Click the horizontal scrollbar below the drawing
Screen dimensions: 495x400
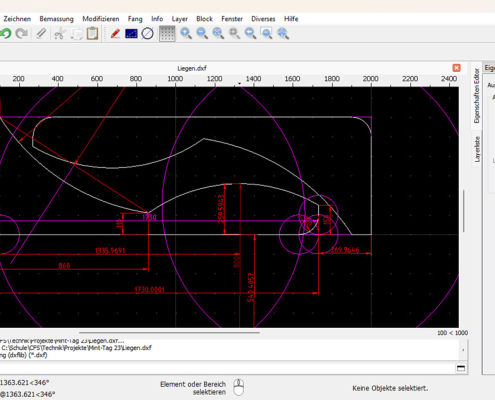click(x=169, y=332)
